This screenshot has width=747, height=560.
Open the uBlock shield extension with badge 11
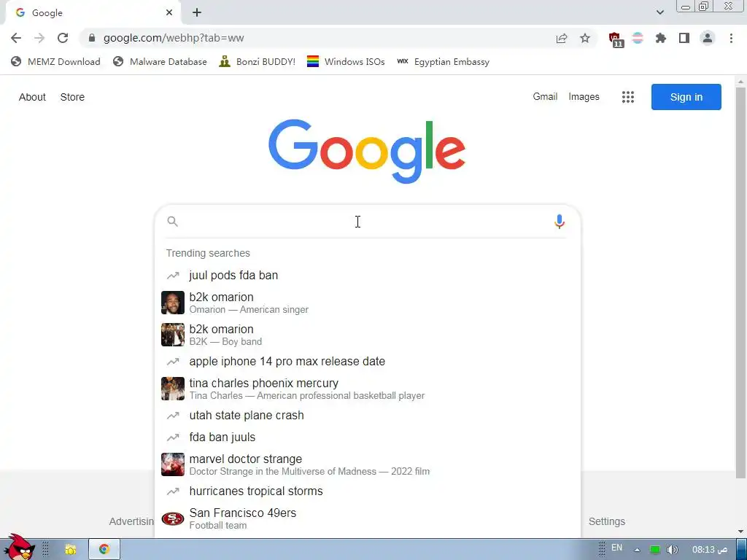tap(616, 39)
